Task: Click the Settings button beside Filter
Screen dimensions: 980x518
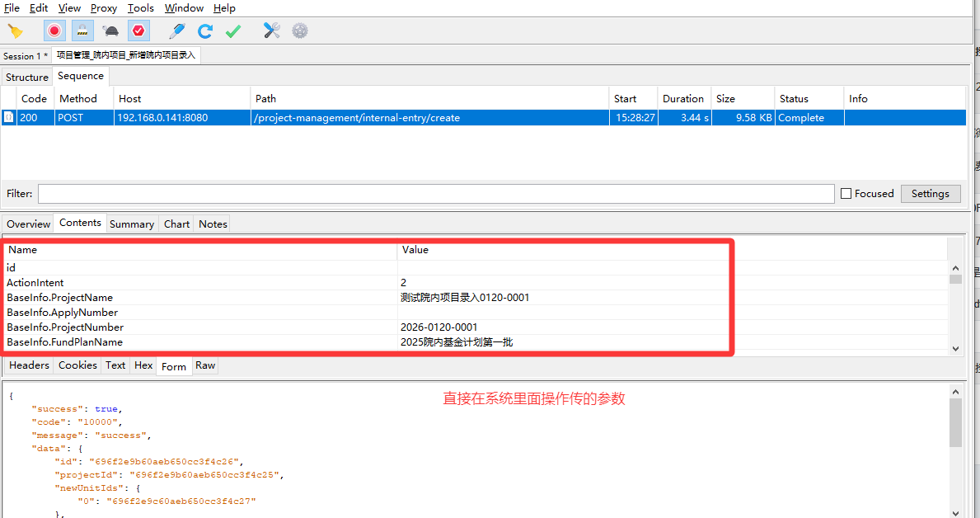Action: [x=930, y=194]
